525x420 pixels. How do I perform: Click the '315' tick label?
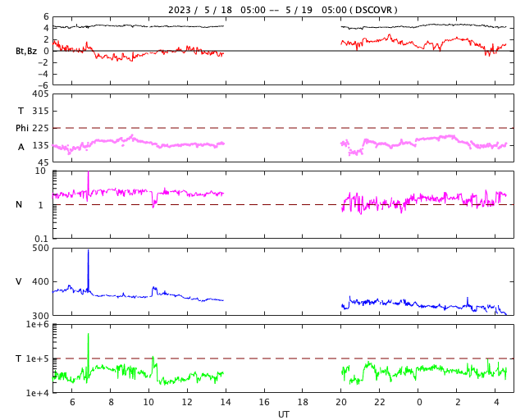pyautogui.click(x=40, y=111)
